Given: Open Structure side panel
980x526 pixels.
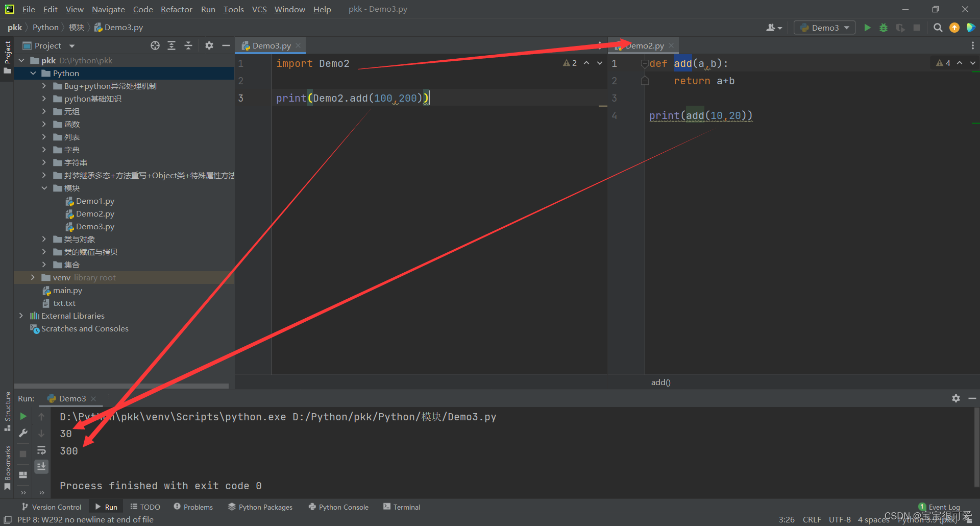Looking at the screenshot, I should click(7, 411).
